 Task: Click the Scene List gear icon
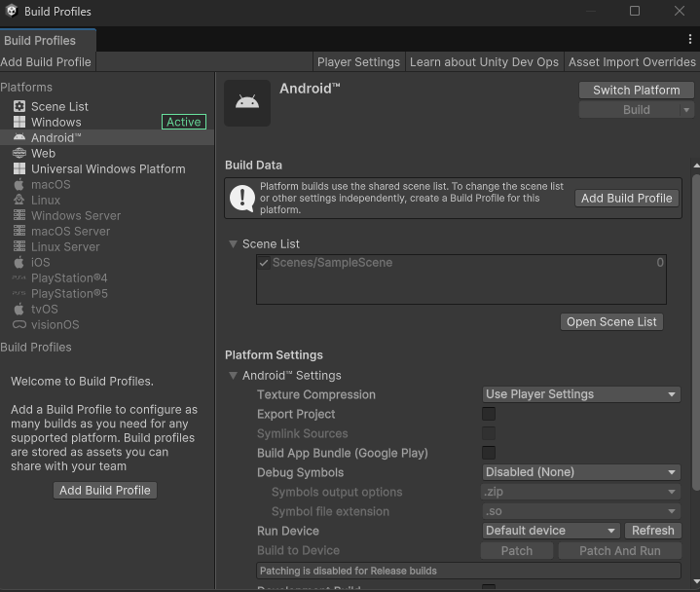coord(19,106)
